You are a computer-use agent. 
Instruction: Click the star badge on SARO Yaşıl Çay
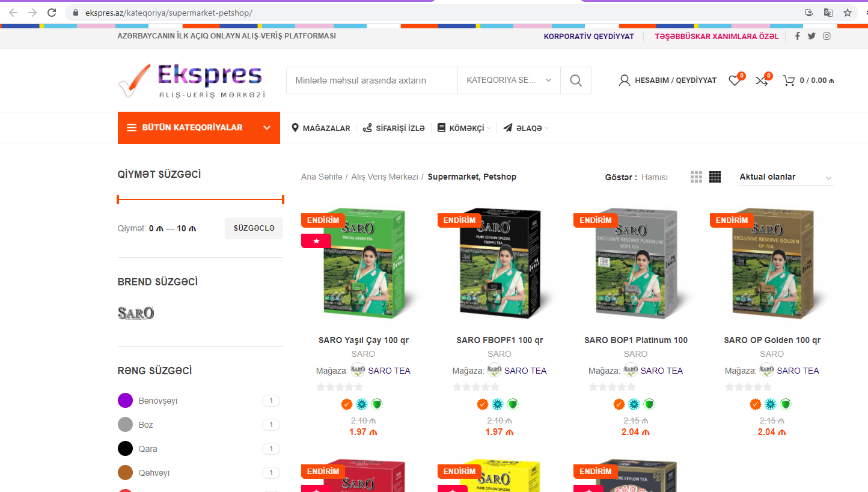317,241
